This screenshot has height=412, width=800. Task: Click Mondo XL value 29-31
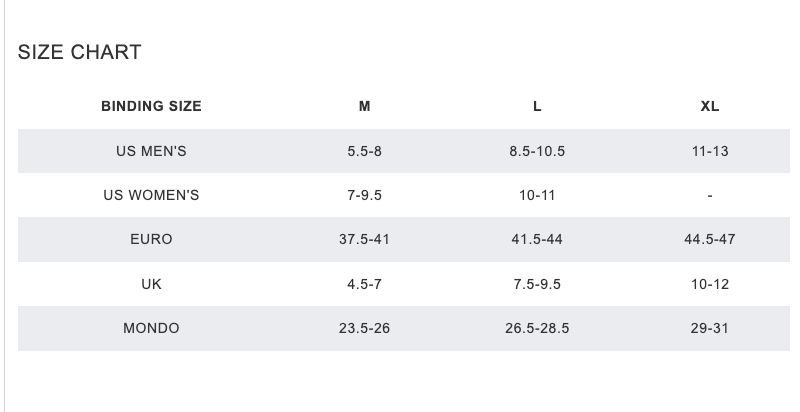point(709,328)
